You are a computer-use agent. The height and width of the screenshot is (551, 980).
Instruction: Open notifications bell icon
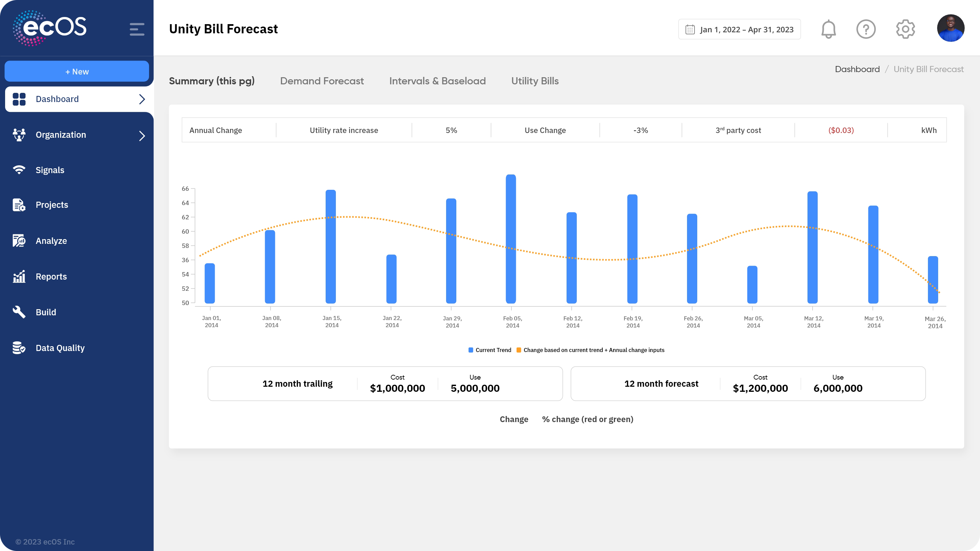pos(828,29)
